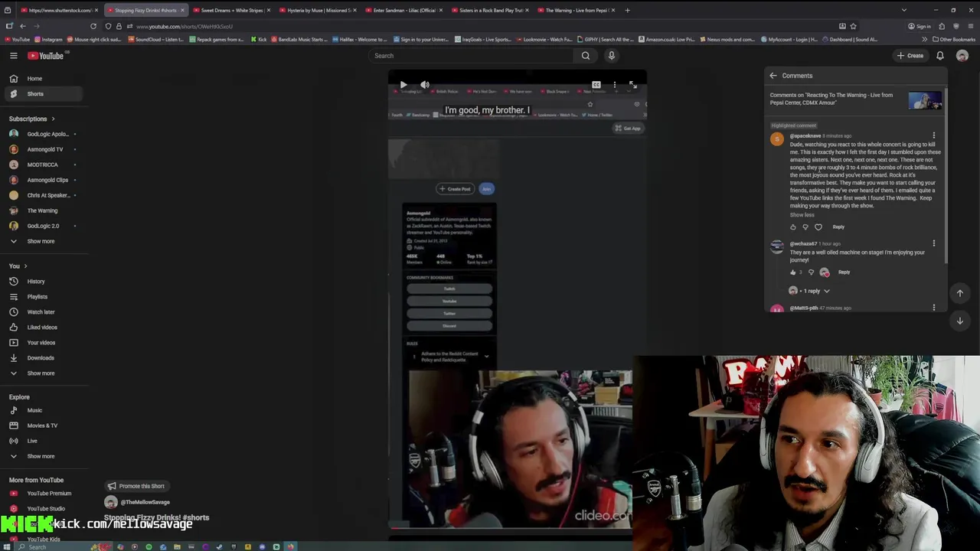Open the YouTube guide hamburger menu
Screen dimensions: 980x551
tap(13, 56)
